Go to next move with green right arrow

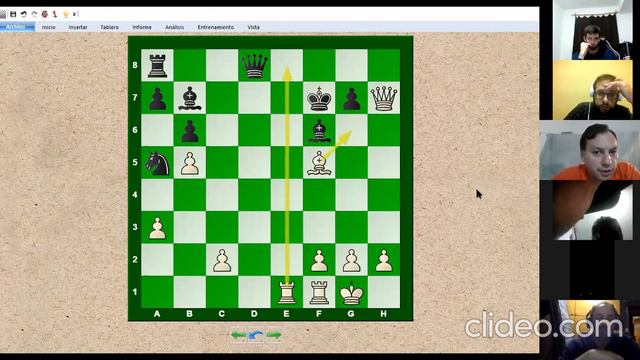coord(274,336)
